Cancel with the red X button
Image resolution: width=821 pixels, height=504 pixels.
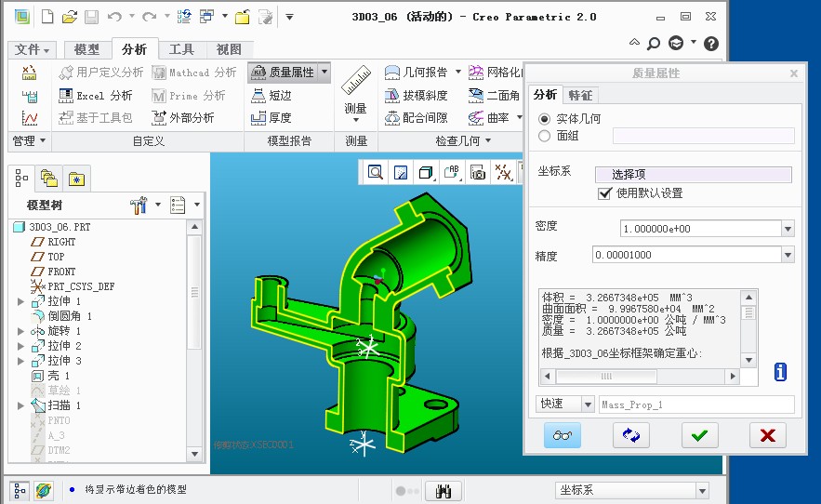(767, 435)
